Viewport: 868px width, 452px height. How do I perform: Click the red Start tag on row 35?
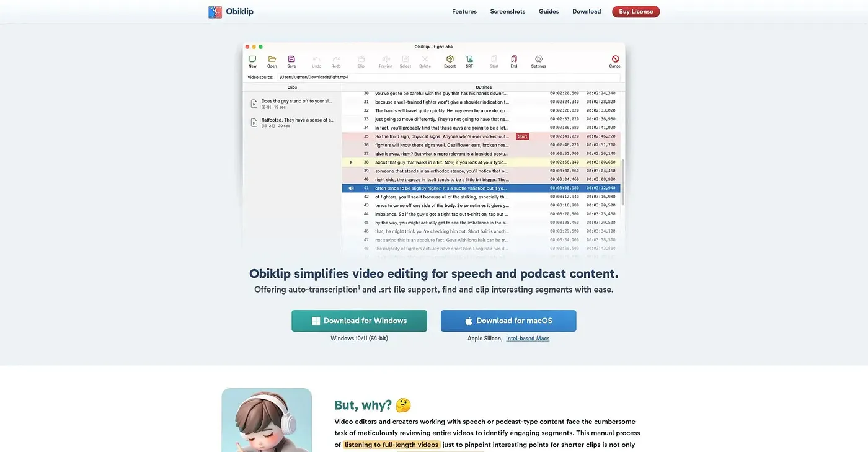522,136
